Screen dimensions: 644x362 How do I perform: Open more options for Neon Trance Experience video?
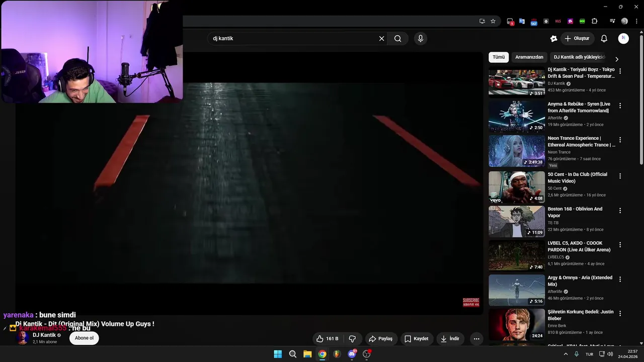click(620, 140)
